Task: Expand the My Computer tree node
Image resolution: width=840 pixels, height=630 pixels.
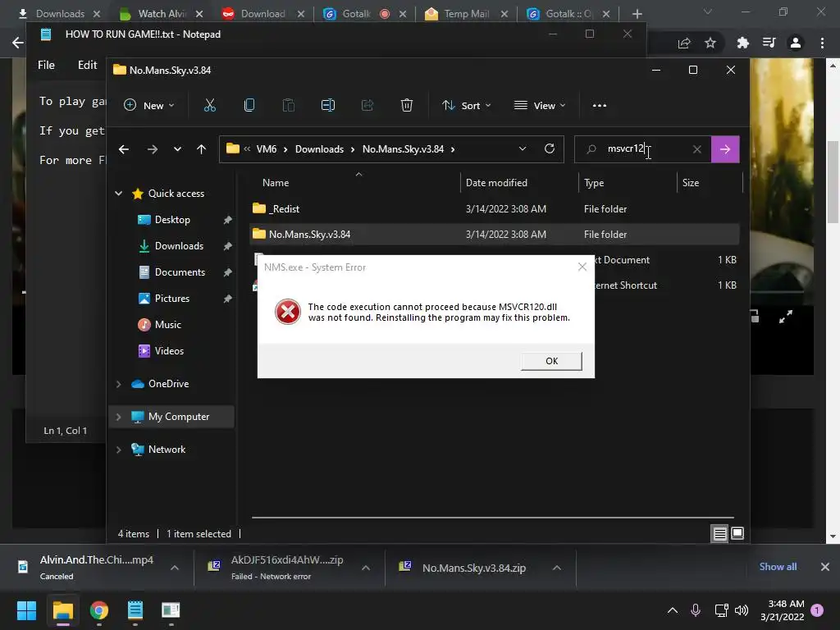Action: point(118,417)
